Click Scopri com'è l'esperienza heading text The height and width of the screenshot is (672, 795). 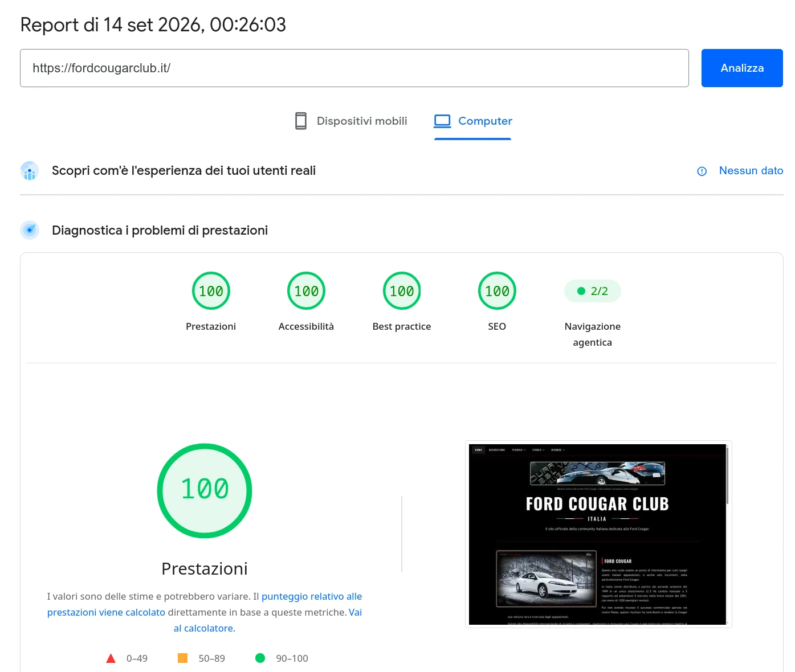(x=184, y=170)
